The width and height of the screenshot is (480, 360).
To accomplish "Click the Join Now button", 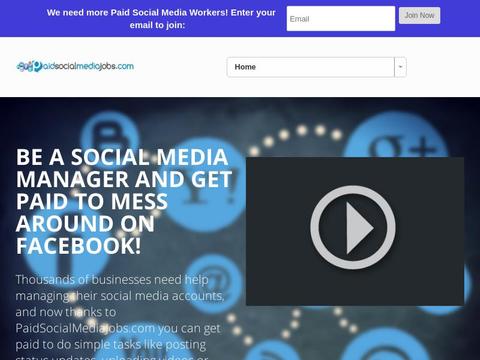I will click(419, 15).
